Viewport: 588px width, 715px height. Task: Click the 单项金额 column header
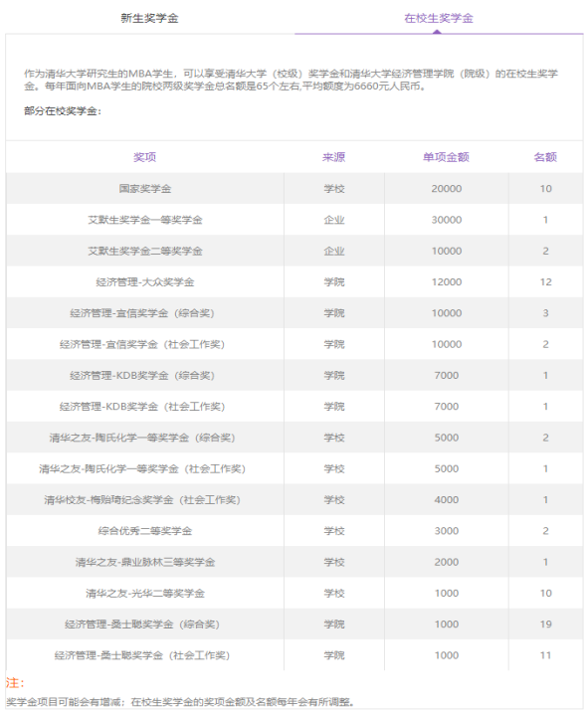point(446,157)
